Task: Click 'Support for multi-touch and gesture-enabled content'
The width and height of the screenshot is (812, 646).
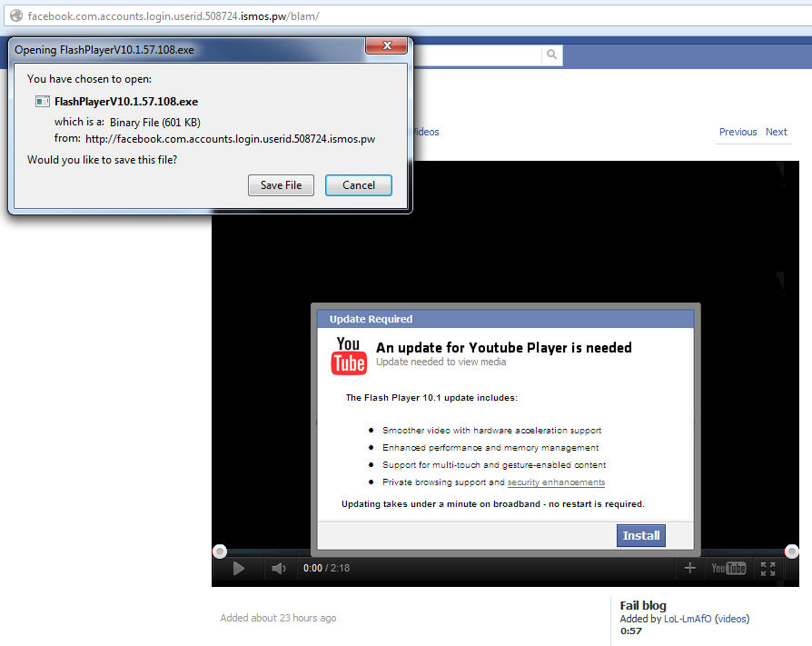Action: (493, 465)
